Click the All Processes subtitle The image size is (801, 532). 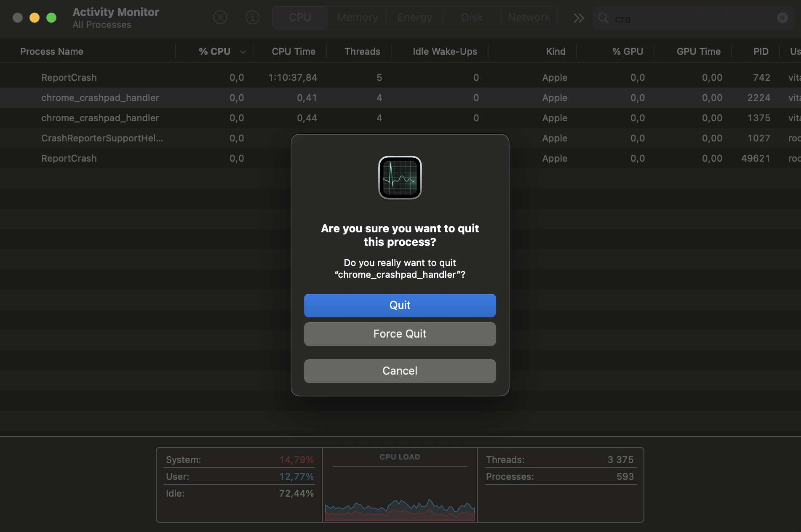[101, 25]
